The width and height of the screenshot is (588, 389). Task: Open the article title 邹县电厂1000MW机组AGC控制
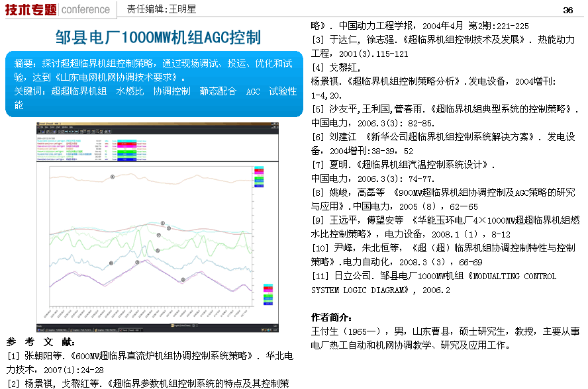click(x=158, y=36)
